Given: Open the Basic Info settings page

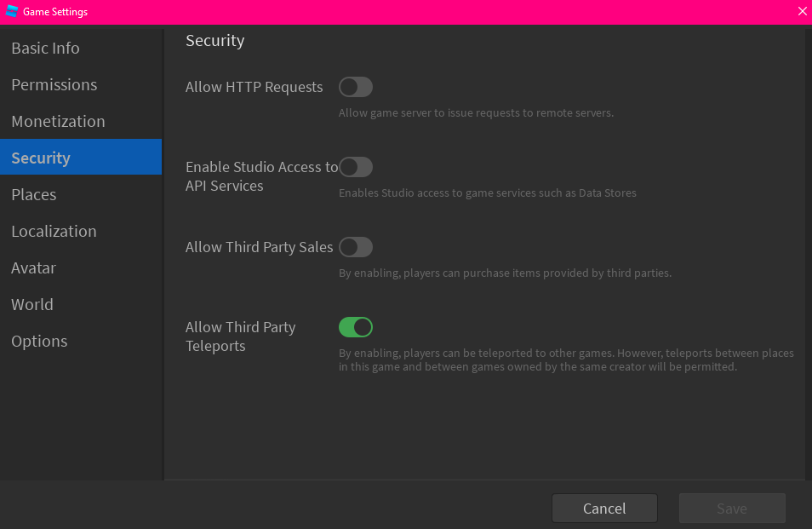Looking at the screenshot, I should coord(81,48).
